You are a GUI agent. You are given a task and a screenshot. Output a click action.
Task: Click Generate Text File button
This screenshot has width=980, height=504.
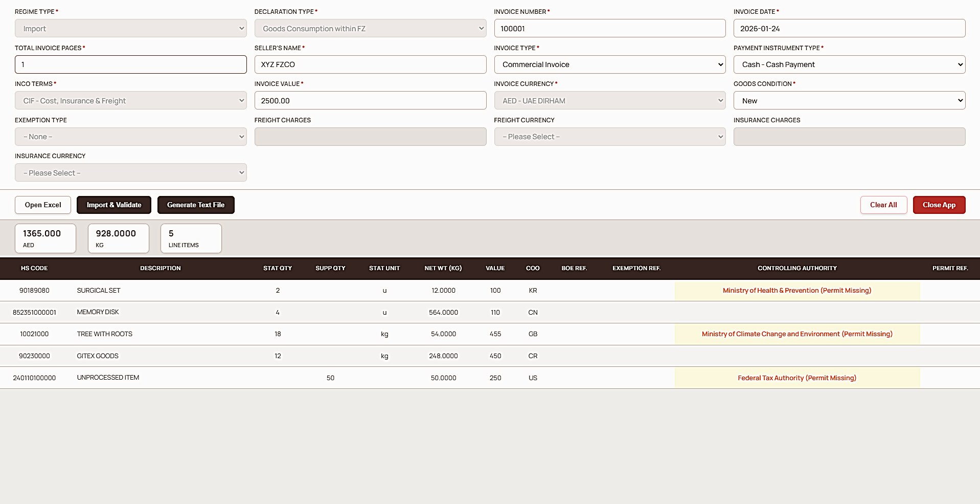point(195,205)
